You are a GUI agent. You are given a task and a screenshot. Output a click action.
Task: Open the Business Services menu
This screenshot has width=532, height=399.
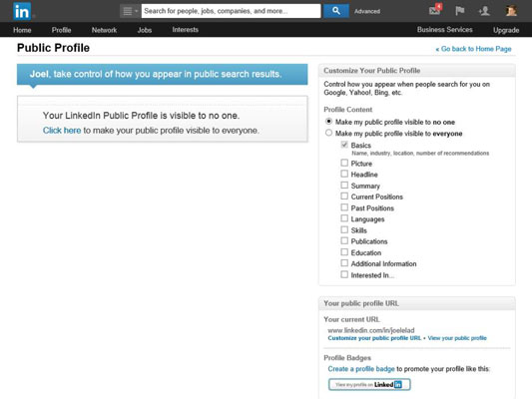(x=445, y=30)
